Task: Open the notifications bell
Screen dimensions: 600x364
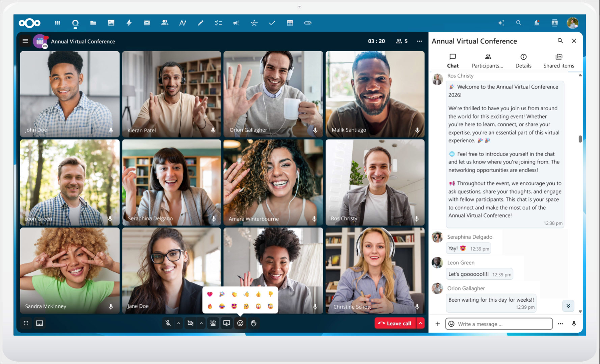Action: pyautogui.click(x=537, y=23)
